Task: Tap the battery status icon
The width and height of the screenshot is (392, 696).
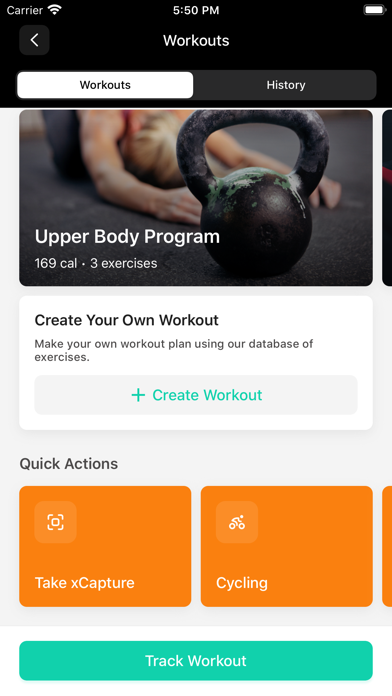Action: pos(374,10)
